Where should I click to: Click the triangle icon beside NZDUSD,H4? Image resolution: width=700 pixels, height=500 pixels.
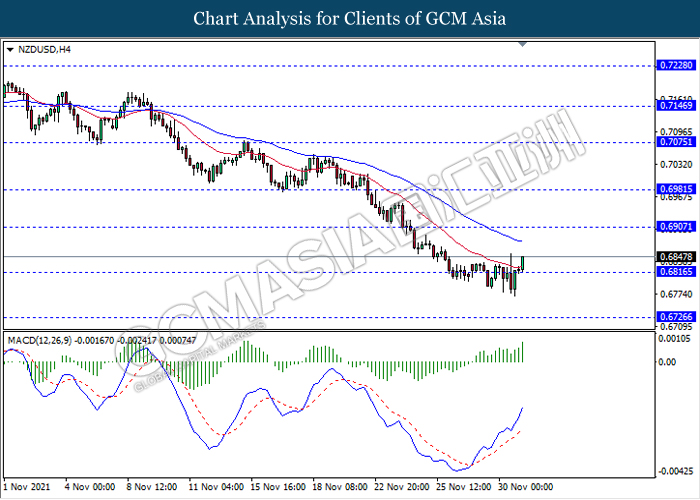pyautogui.click(x=10, y=48)
